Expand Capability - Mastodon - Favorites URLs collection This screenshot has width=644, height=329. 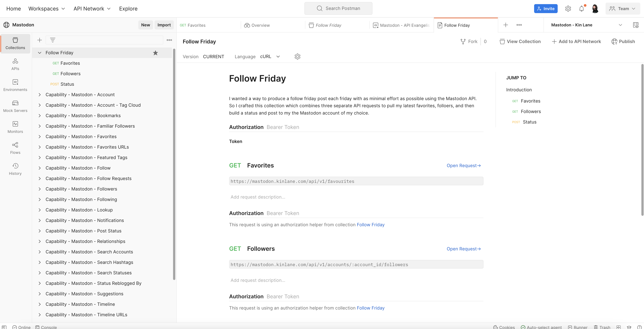(39, 147)
